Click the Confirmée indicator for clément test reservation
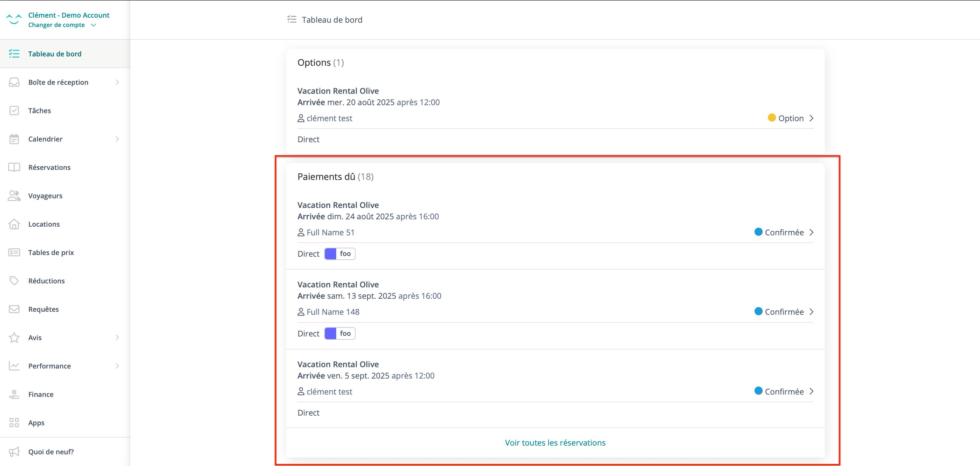This screenshot has height=466, width=980. pos(759,391)
